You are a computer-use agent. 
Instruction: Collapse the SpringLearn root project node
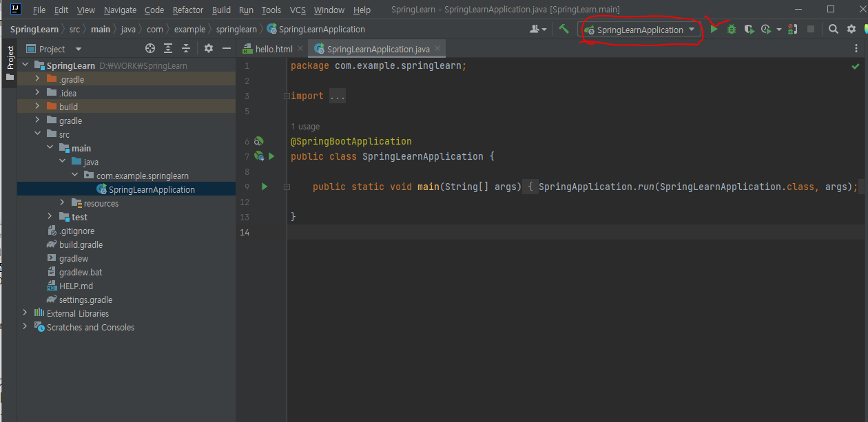point(25,65)
